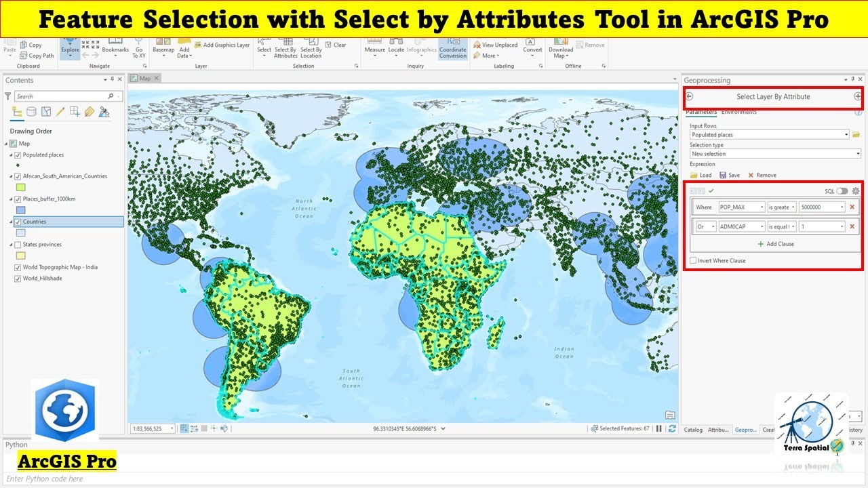Click Remove expression button
The width and height of the screenshot is (868, 488).
(762, 175)
